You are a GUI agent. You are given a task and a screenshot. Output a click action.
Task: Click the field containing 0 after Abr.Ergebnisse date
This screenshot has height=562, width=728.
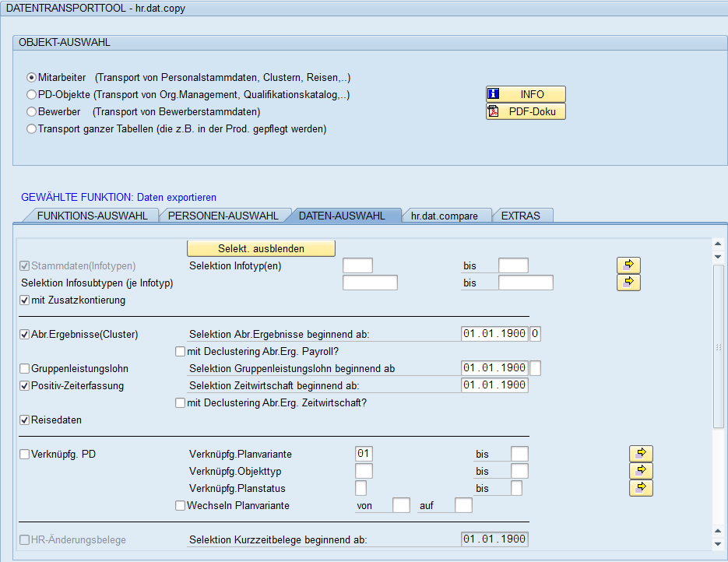point(535,334)
